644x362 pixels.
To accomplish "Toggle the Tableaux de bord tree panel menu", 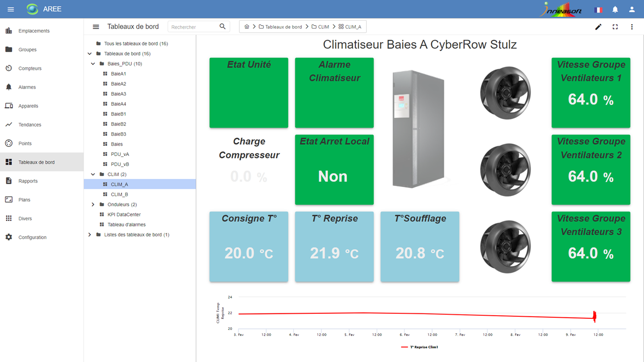I will point(96,27).
